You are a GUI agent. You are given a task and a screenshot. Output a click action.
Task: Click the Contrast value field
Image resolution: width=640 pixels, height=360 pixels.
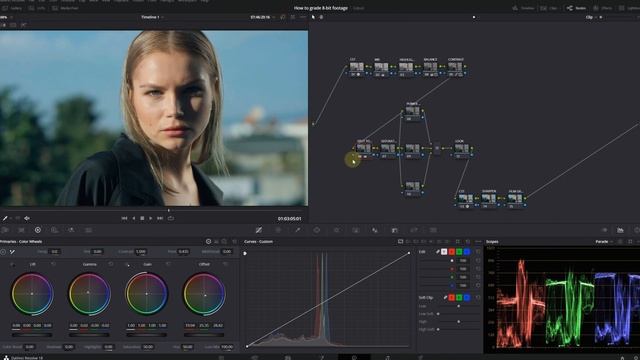141,252
